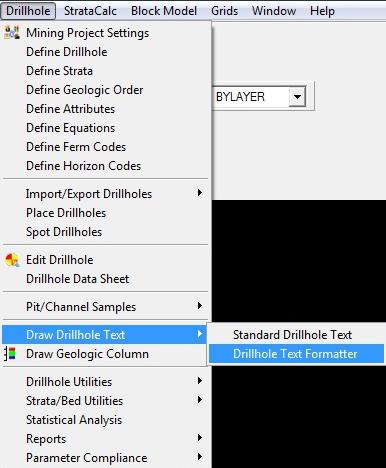
Task: Select Drillhole Text Formatter
Action: pyautogui.click(x=296, y=354)
